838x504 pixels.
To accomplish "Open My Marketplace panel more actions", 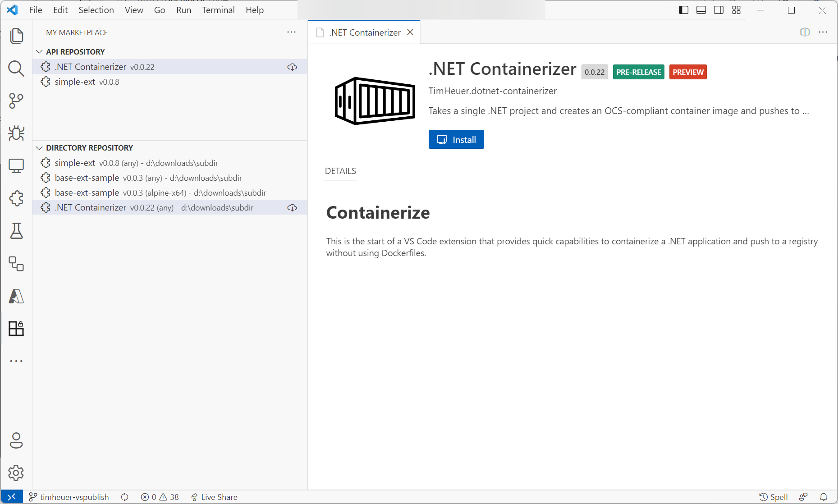I will [292, 32].
